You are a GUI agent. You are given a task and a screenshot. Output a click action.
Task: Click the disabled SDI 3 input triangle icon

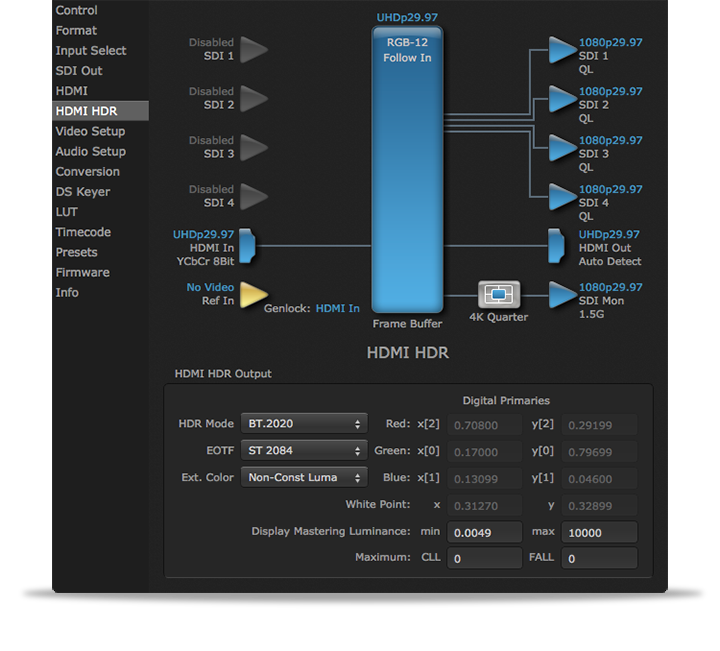(254, 147)
